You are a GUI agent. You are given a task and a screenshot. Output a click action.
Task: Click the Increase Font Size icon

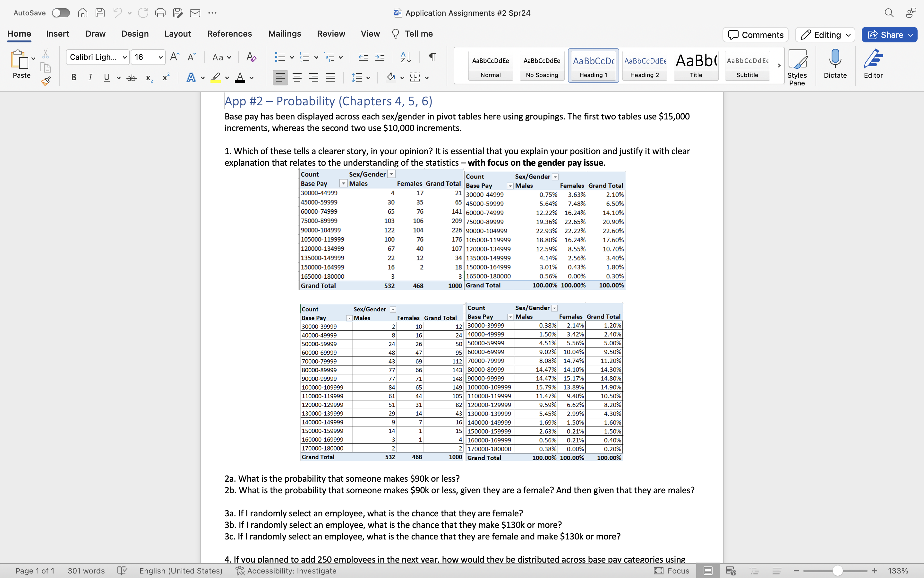point(175,57)
